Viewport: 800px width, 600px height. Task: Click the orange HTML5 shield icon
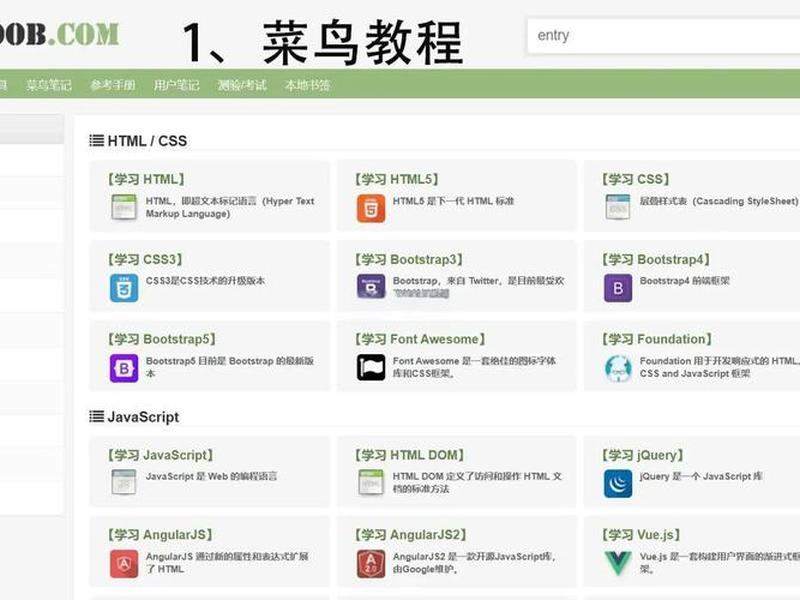tap(371, 208)
